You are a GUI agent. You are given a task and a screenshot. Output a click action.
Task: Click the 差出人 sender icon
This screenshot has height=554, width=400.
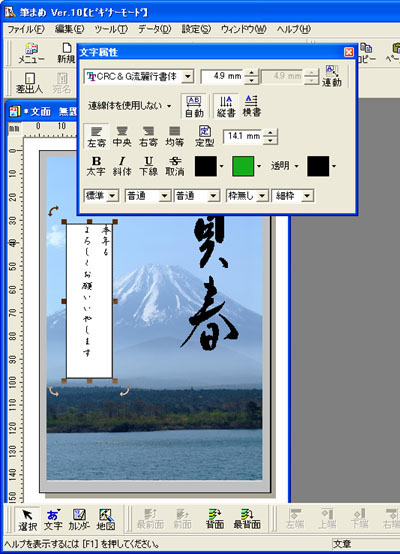(29, 83)
